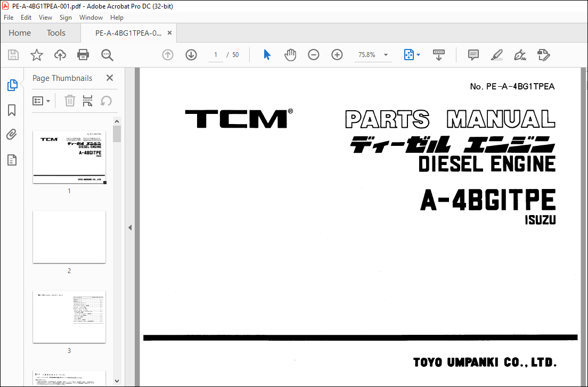
Task: Select the PE-A-4BG1TPEA-0... document tab
Action: pyautogui.click(x=128, y=33)
